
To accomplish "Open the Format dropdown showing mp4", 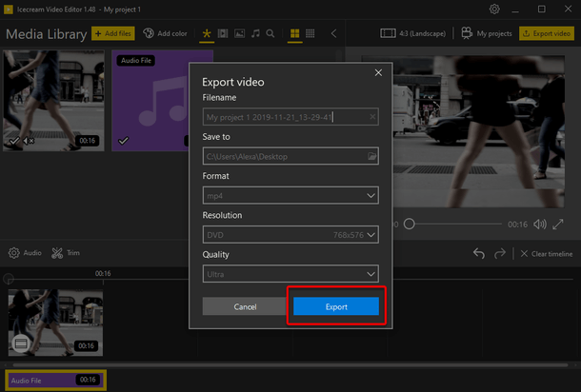I will click(x=290, y=196).
